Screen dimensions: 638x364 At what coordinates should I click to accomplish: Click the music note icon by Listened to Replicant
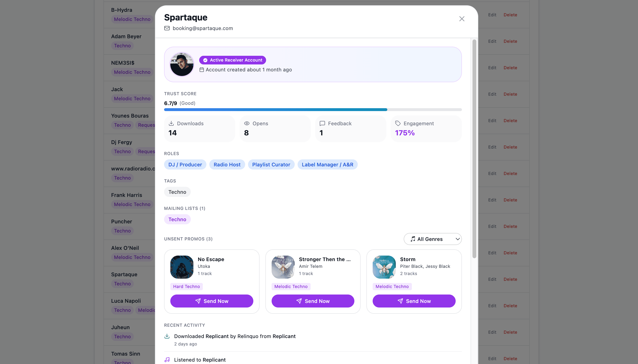167,359
